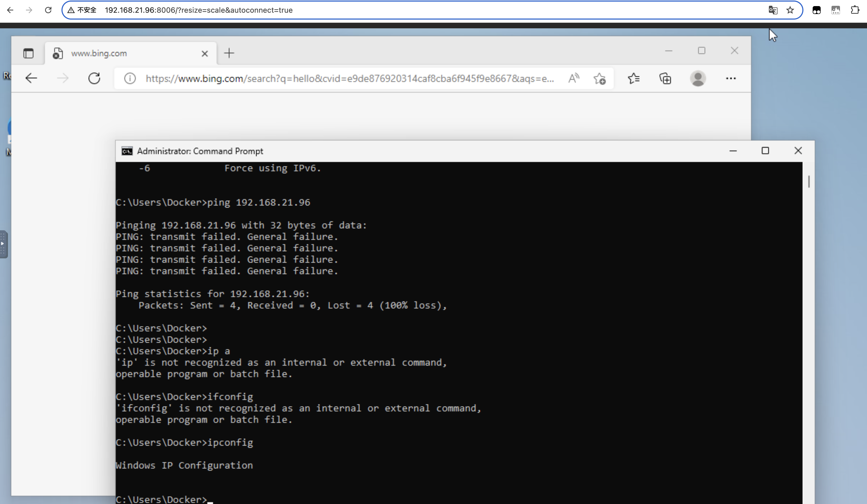Open Edge Settings and more menu
Viewport: 867px width, 504px height.
(x=731, y=78)
